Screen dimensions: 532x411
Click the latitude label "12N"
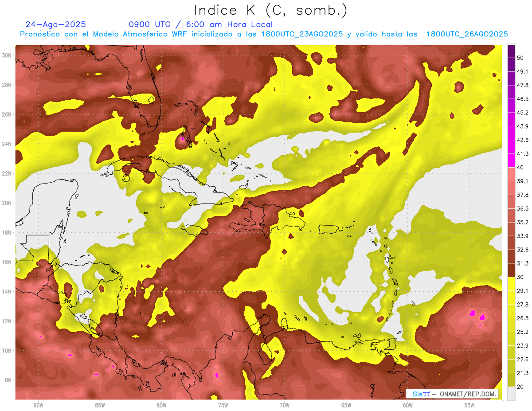coord(8,321)
